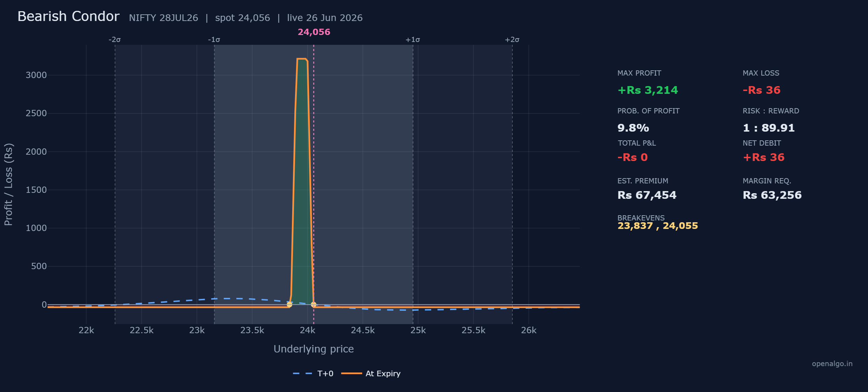Toggle the At Expiry legend entry
Screen dimensions: 868x392
coord(371,373)
